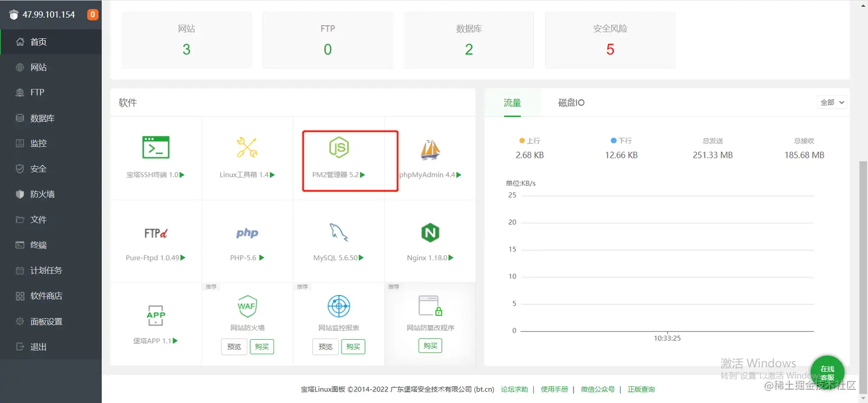Click the 安全风险 card showing 5
This screenshot has width=868, height=403.
pos(610,40)
